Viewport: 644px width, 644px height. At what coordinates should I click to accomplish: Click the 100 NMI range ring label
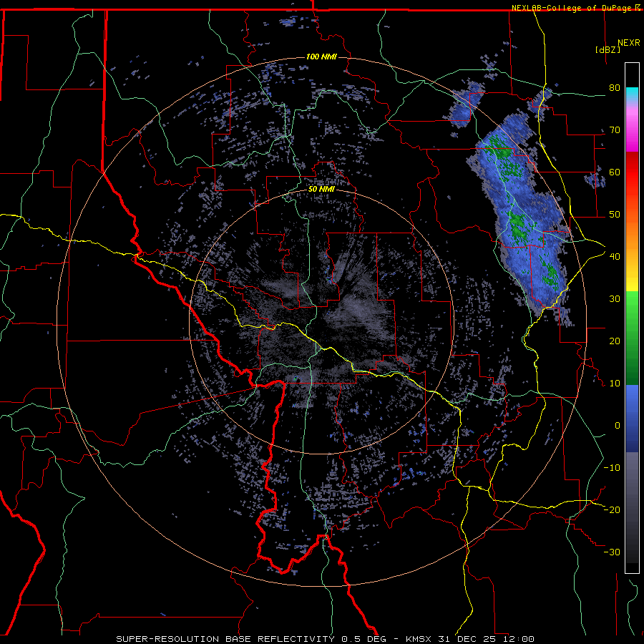[321, 57]
